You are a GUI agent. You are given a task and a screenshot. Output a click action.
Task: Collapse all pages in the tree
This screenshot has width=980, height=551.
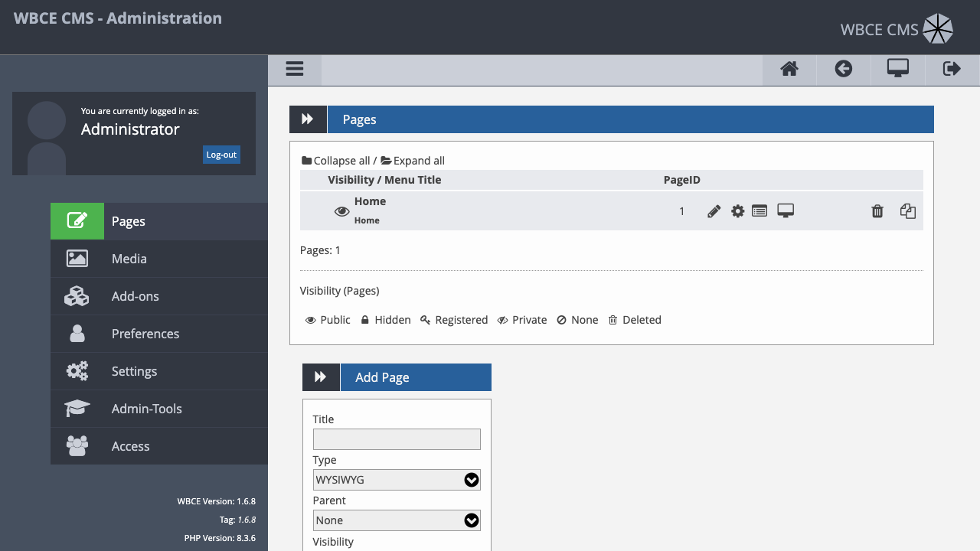[335, 161]
